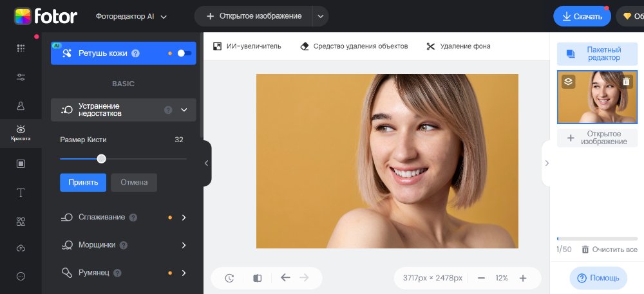
Task: Open the Adjust sliders panel icon
Action: (x=21, y=77)
